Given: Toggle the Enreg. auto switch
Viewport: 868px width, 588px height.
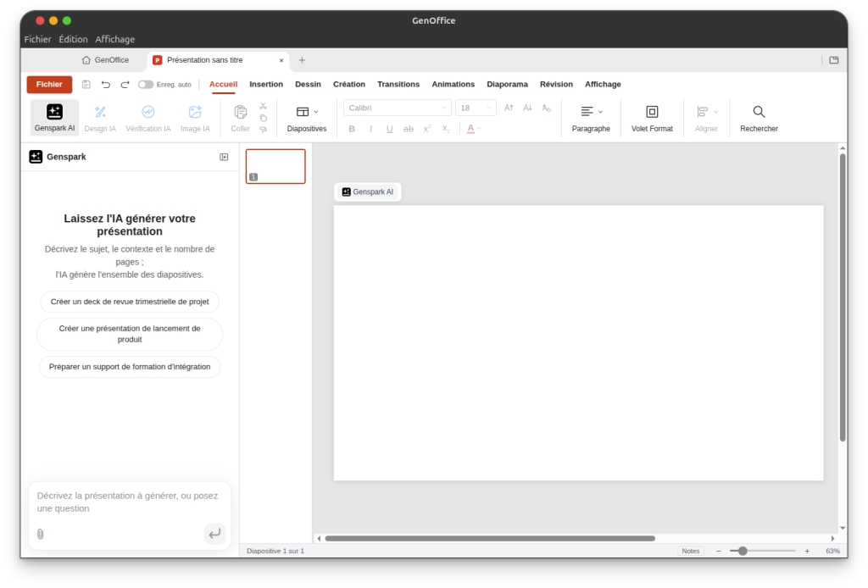Looking at the screenshot, I should click(x=146, y=85).
